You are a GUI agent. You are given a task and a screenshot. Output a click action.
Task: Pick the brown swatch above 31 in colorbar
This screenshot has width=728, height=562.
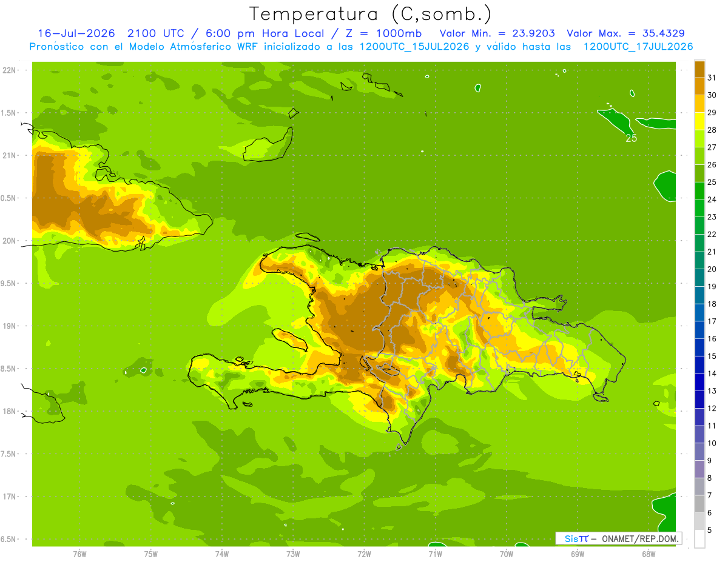pyautogui.click(x=699, y=69)
